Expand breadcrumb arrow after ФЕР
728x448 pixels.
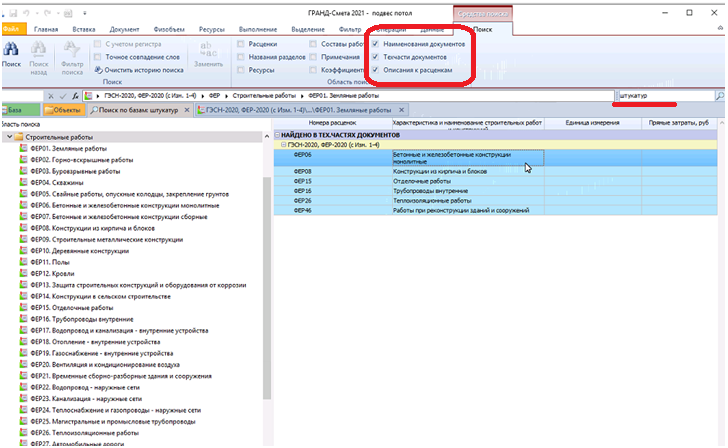pyautogui.click(x=227, y=96)
